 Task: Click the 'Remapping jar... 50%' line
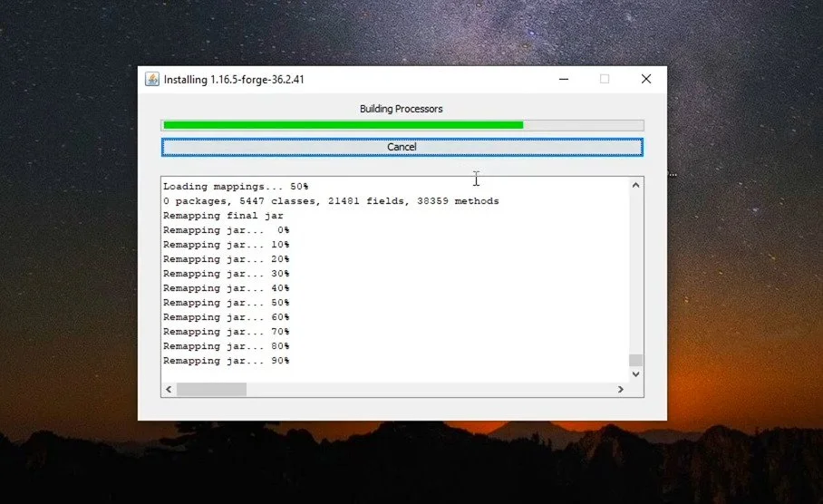pos(227,303)
